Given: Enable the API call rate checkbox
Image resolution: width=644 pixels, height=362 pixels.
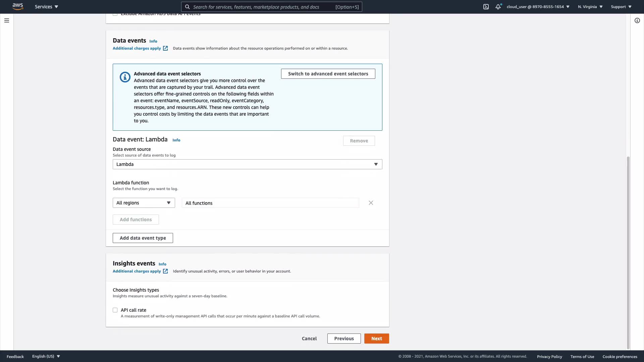Looking at the screenshot, I should click(x=115, y=310).
